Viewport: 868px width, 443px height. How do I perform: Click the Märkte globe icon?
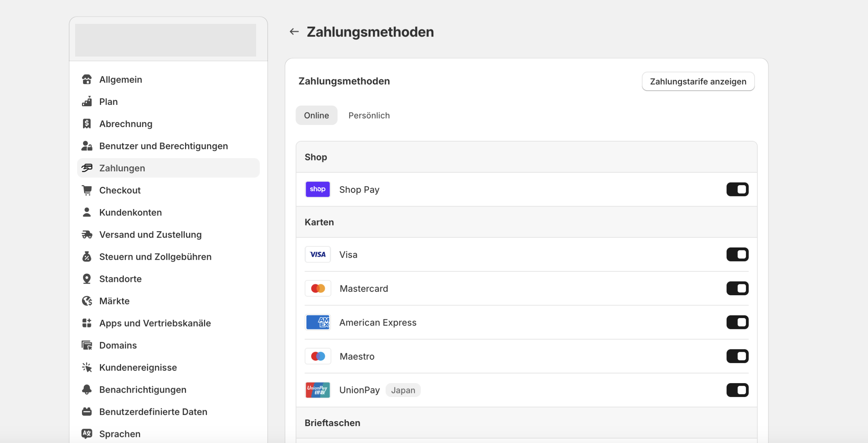87,301
